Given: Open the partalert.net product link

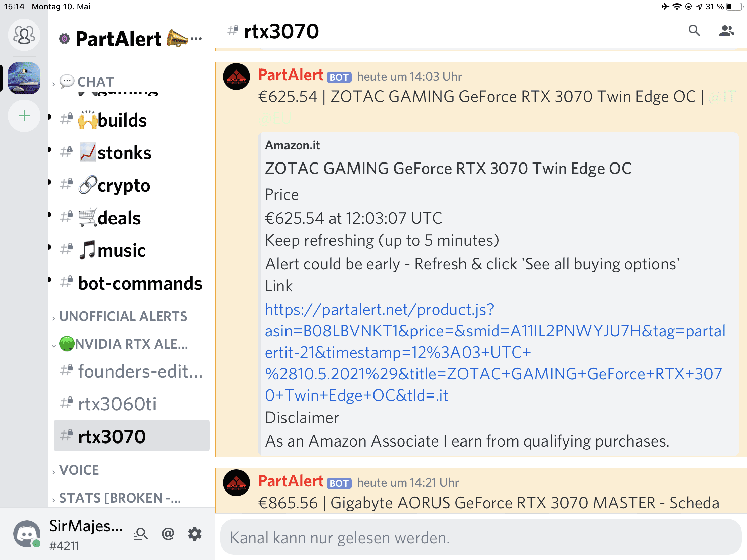Looking at the screenshot, I should click(x=495, y=352).
